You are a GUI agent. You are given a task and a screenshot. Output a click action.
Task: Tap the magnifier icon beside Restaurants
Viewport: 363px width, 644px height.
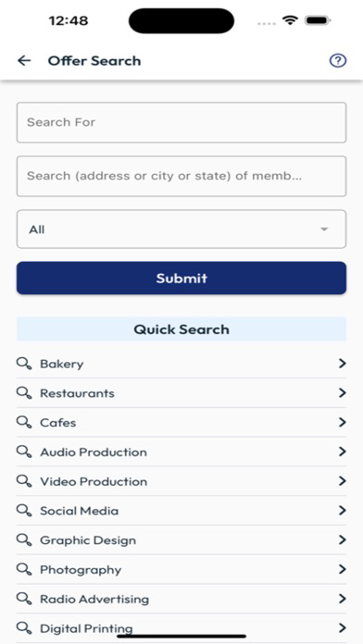[x=24, y=393]
